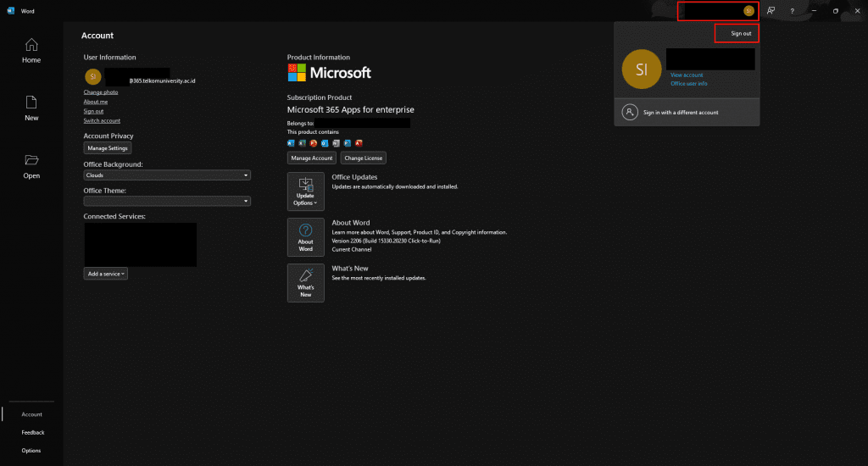Open Options in the left sidebar
Viewport: 868px width, 466px height.
tap(31, 451)
